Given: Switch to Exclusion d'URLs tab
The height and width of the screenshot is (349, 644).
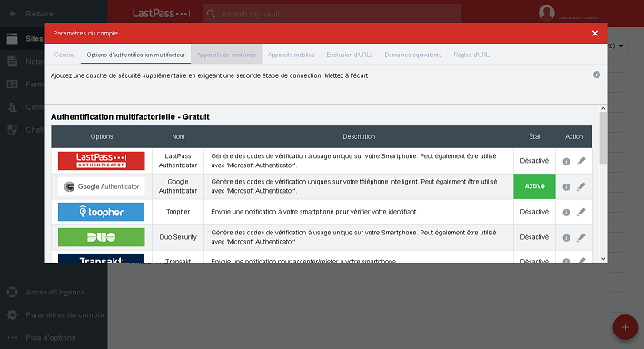Looking at the screenshot, I should click(350, 55).
